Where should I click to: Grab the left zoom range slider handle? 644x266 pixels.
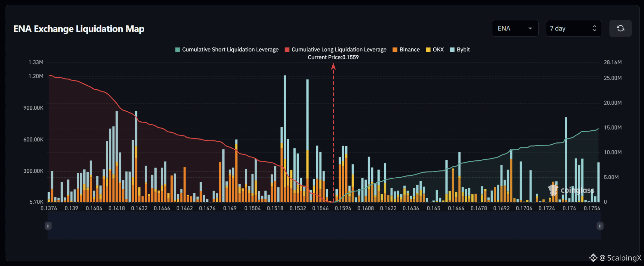coord(48,226)
